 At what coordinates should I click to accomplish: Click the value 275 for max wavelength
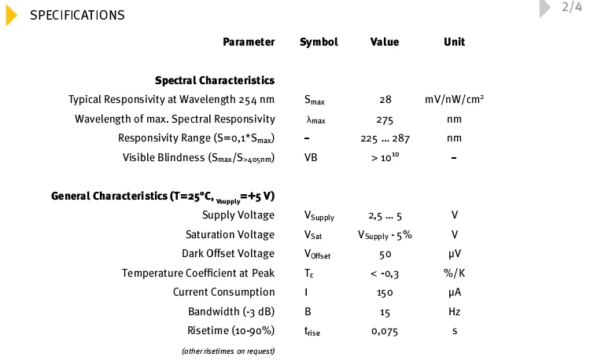pos(385,119)
